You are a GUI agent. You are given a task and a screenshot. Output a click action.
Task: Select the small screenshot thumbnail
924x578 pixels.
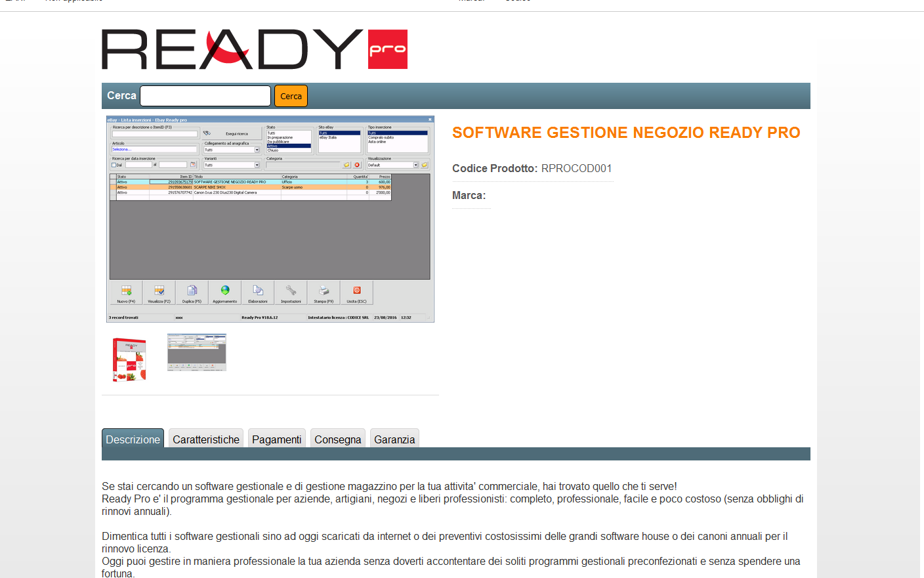point(197,353)
